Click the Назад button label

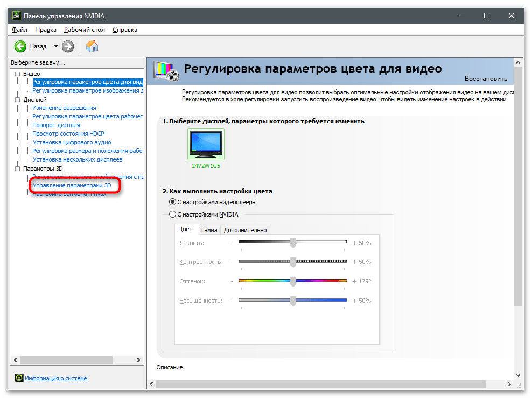(x=38, y=46)
